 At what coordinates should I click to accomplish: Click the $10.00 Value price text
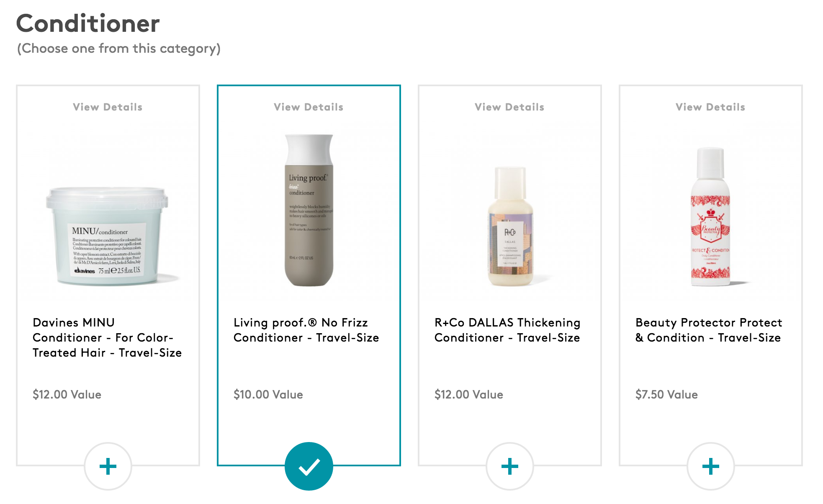[268, 394]
